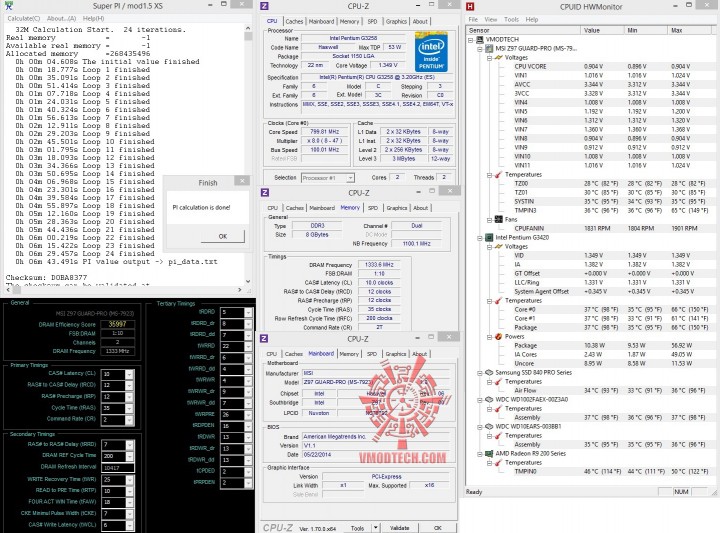The height and width of the screenshot is (533, 720).
Task: Click the WDC WD1002FAEX drive icon
Action: 489,399
